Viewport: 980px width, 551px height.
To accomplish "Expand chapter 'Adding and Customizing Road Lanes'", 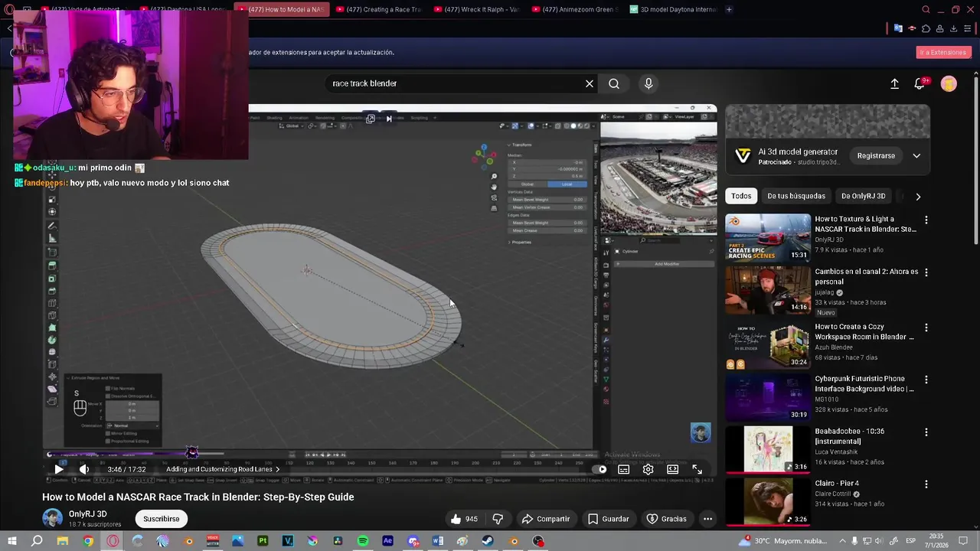I will pyautogui.click(x=223, y=469).
